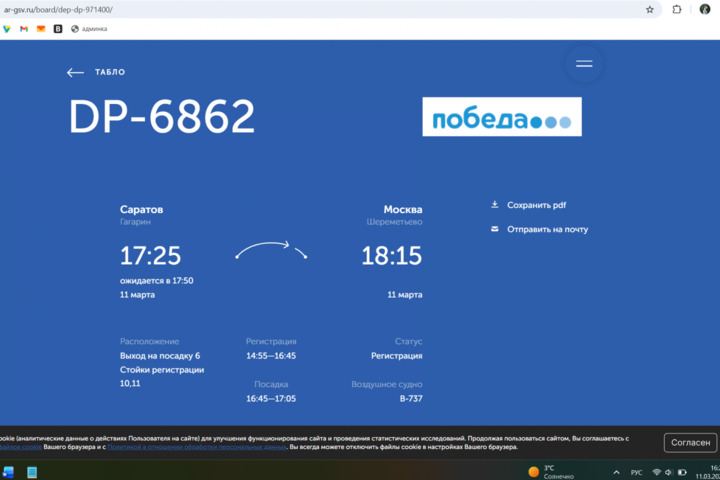Open the Windows Start button
This screenshot has height=480, width=720.
[8, 472]
